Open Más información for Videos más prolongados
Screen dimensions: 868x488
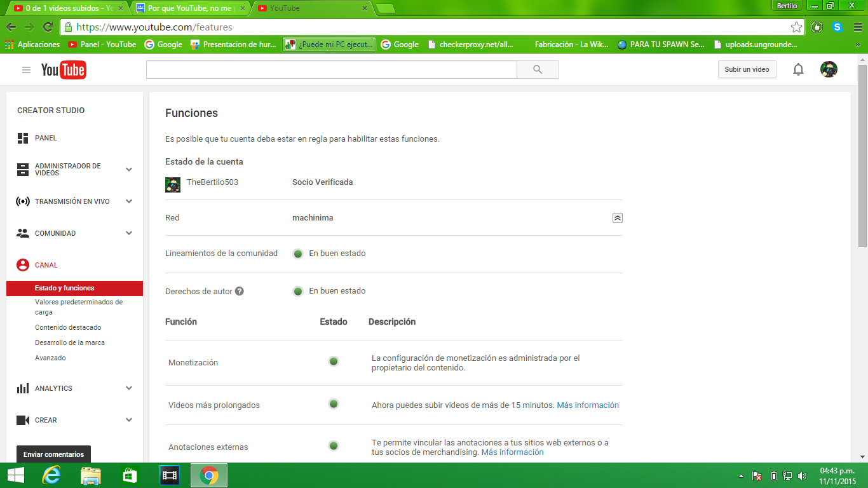[x=588, y=405]
